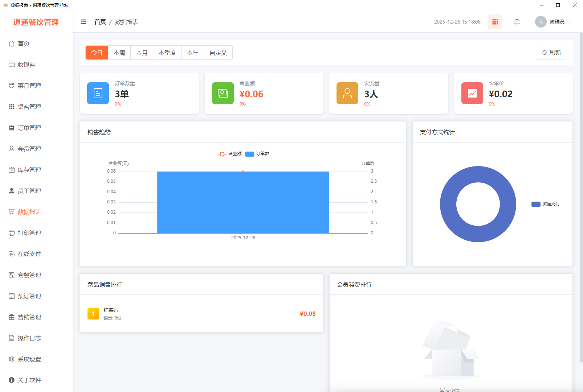Go to 库存管理 in the sidebar
This screenshot has height=392, width=583.
pos(29,170)
